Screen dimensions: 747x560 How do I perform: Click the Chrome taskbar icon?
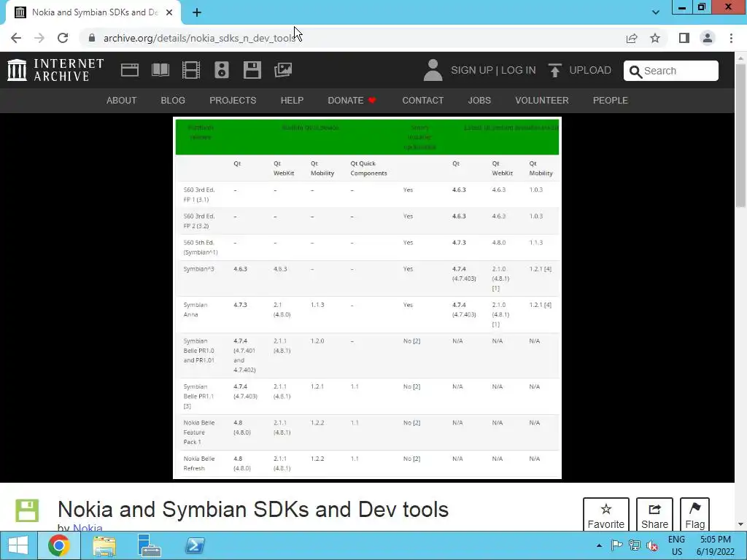point(59,545)
